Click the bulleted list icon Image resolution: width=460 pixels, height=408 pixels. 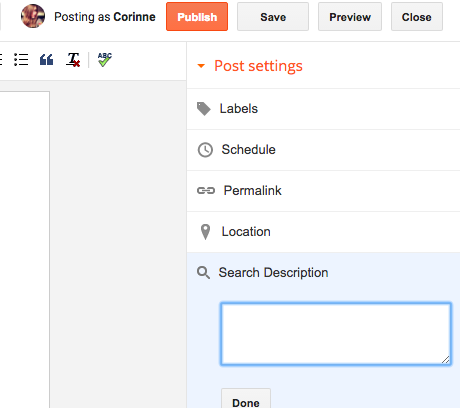[x=21, y=60]
